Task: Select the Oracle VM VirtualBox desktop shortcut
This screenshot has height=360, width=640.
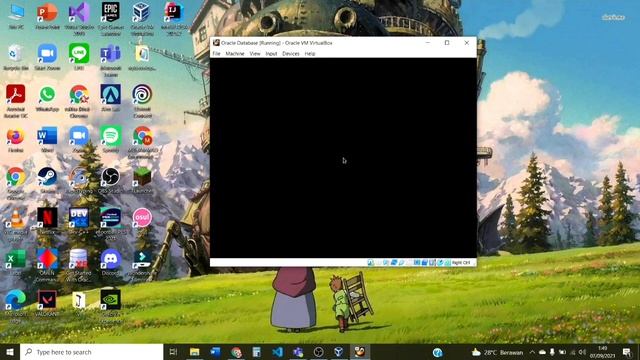Action: [142, 19]
